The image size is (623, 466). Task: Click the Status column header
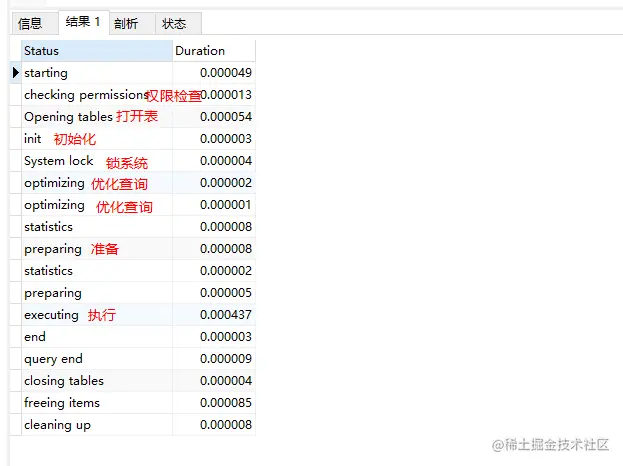coord(97,51)
